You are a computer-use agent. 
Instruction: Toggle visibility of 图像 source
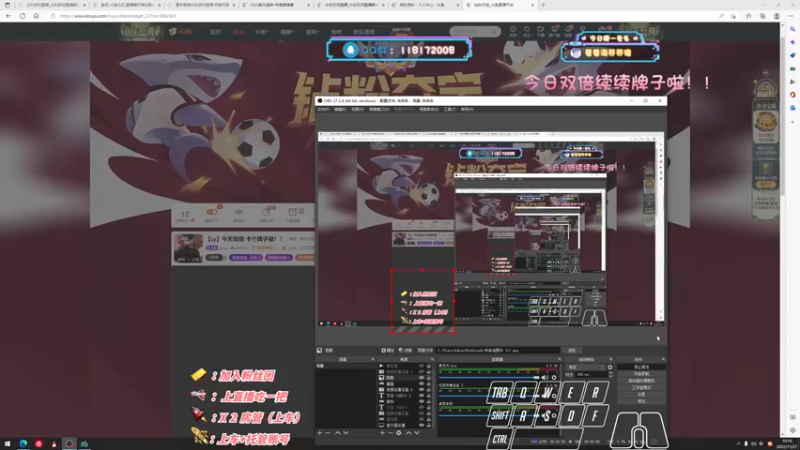pos(421,378)
